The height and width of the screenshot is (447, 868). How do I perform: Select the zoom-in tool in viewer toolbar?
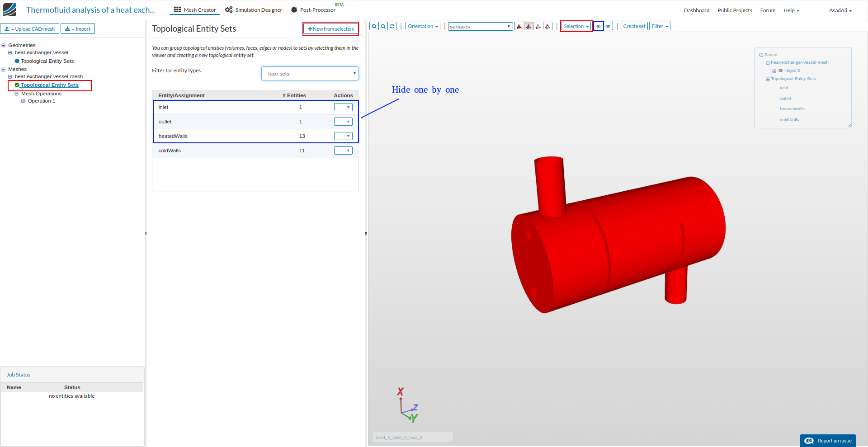374,26
